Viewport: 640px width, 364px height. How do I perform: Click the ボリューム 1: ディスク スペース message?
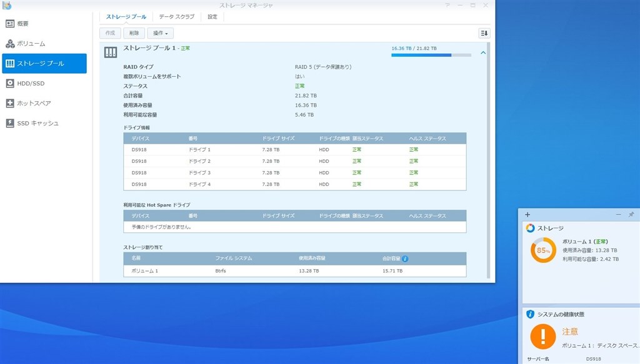(601, 345)
